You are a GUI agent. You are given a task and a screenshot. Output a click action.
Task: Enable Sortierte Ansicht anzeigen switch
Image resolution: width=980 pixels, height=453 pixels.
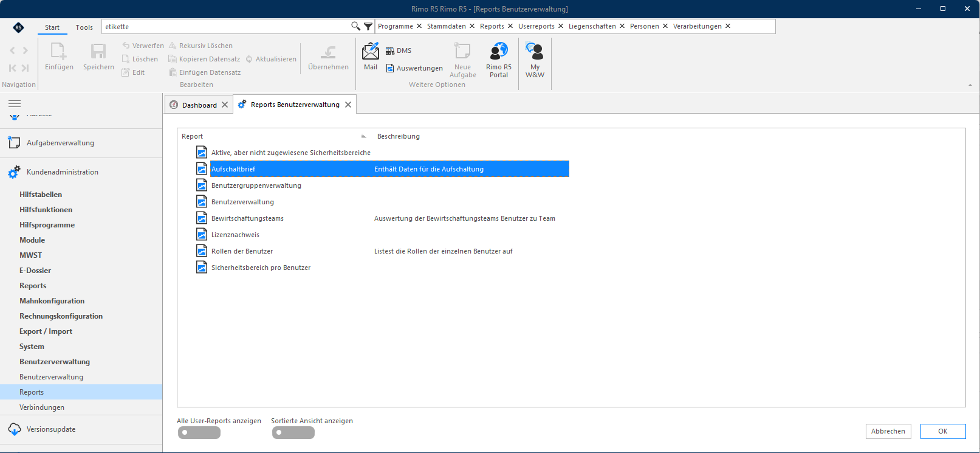[x=293, y=432]
